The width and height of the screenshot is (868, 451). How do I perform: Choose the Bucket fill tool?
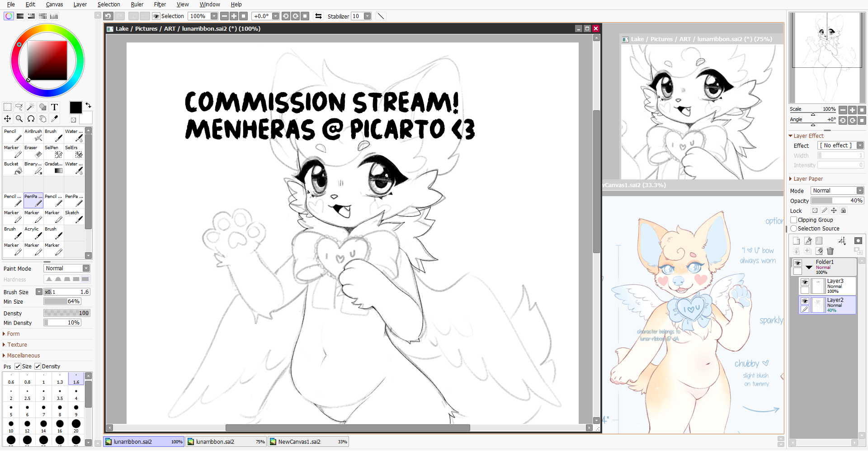click(x=13, y=168)
